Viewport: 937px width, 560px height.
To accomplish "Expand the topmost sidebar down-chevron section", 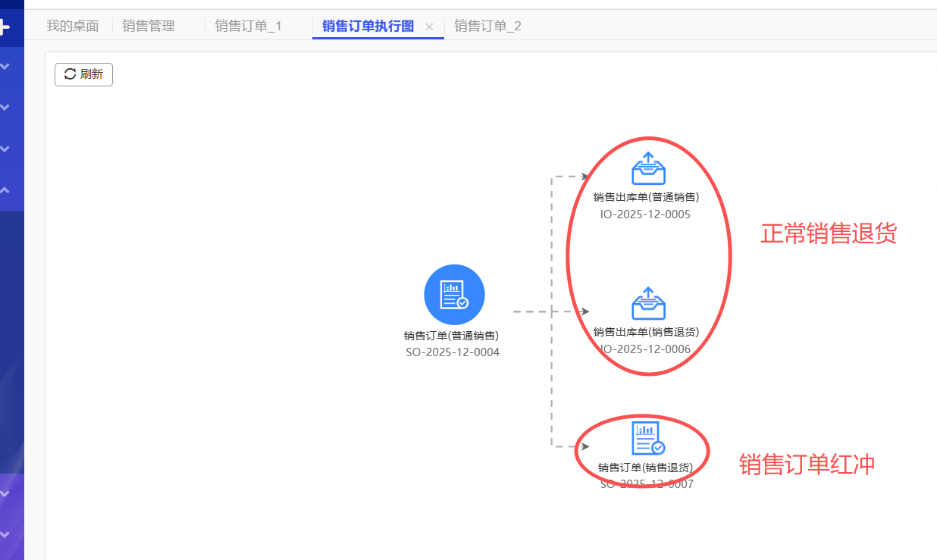I will 5,67.
